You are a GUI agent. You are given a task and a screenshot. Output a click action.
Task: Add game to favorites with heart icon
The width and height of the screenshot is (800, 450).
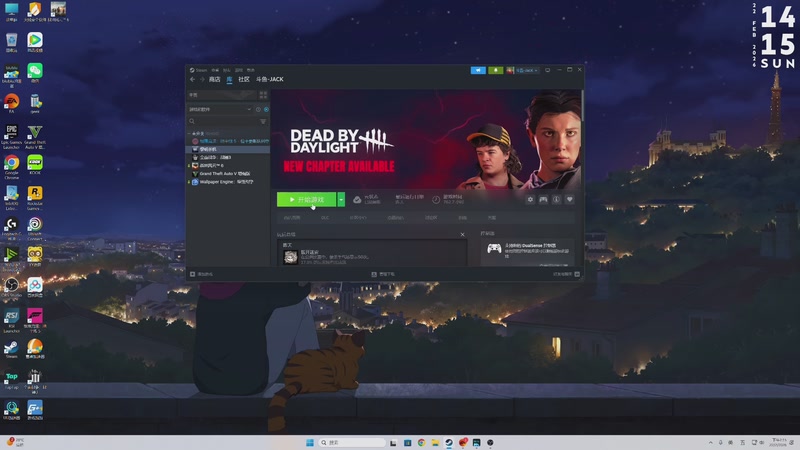click(x=570, y=199)
